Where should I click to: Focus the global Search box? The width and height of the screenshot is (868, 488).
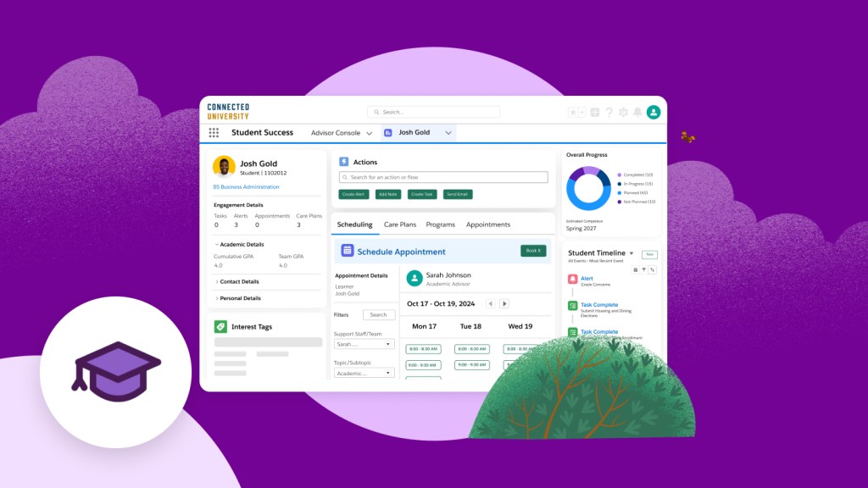[433, 112]
